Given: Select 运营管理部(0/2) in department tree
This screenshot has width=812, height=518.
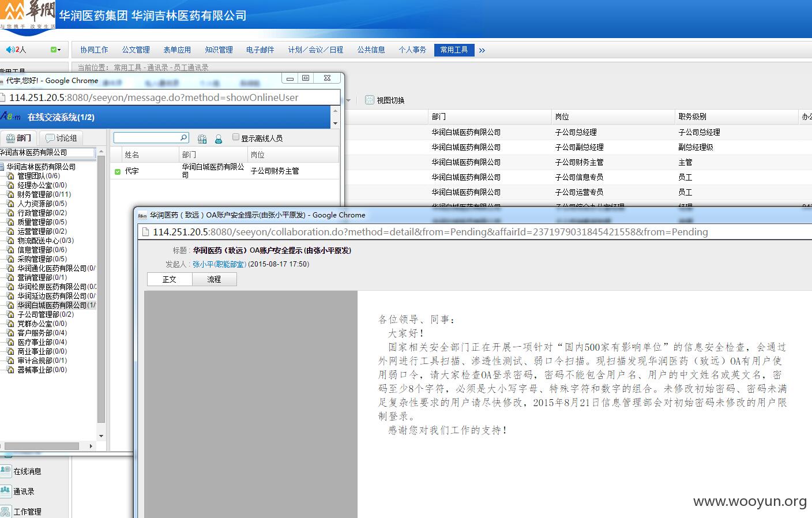Looking at the screenshot, I should tap(42, 231).
